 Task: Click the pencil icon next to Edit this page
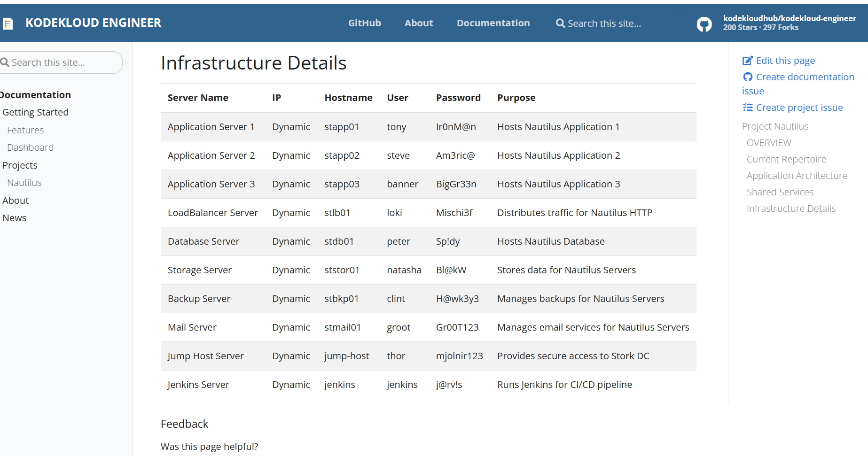coord(747,61)
